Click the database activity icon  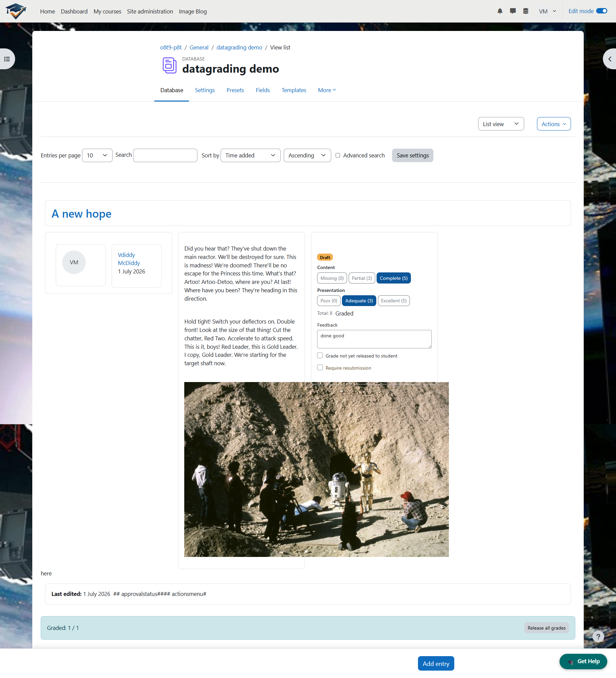coord(169,65)
